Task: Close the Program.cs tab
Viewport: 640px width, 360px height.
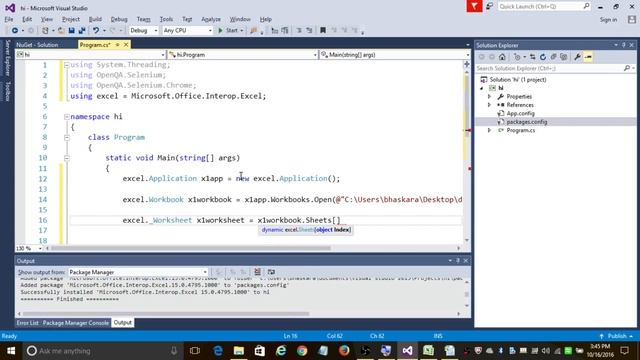Action: [x=126, y=44]
